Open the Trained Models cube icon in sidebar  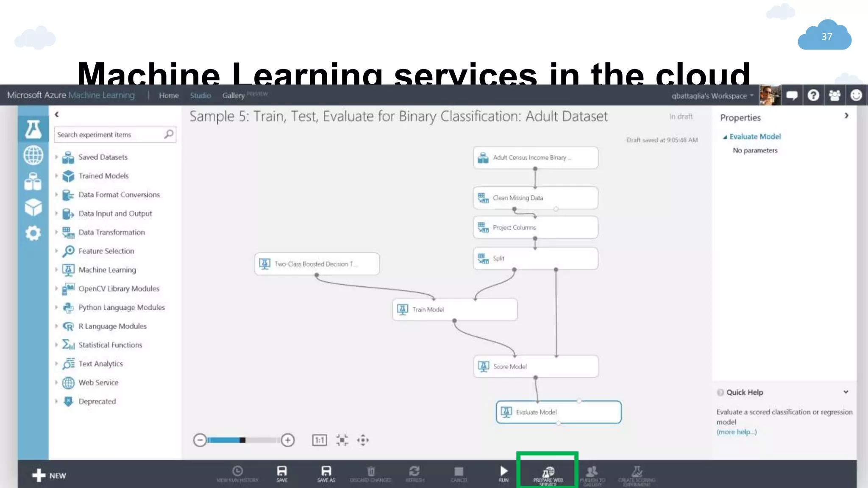[33, 208]
